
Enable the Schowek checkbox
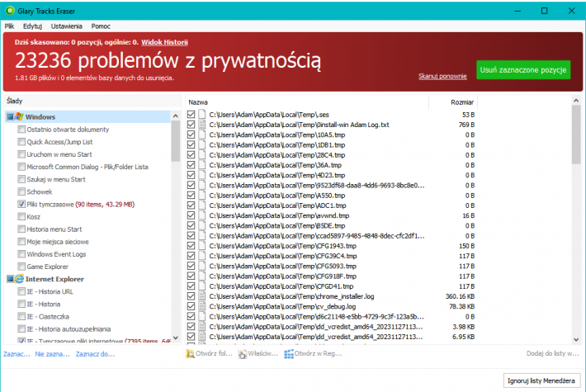coord(21,191)
